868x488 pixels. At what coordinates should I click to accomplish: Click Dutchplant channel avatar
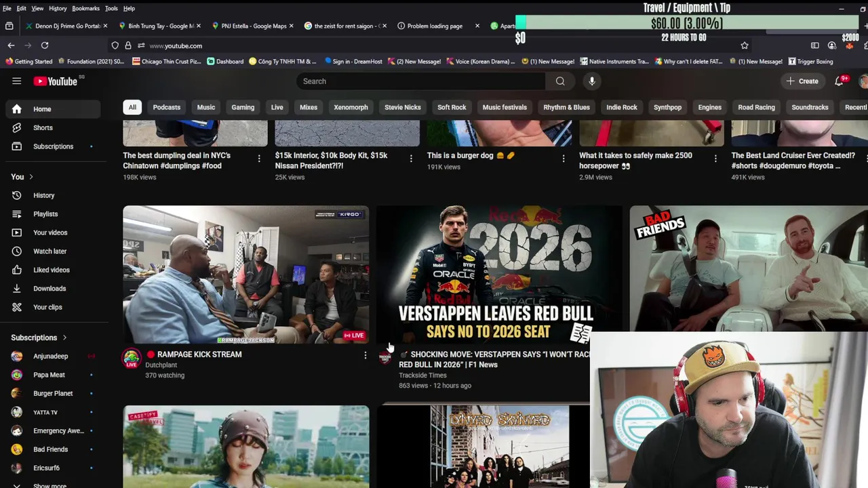[132, 358]
